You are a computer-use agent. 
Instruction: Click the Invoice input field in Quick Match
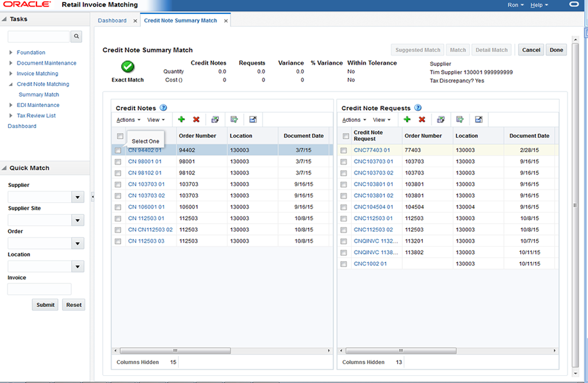coord(39,289)
